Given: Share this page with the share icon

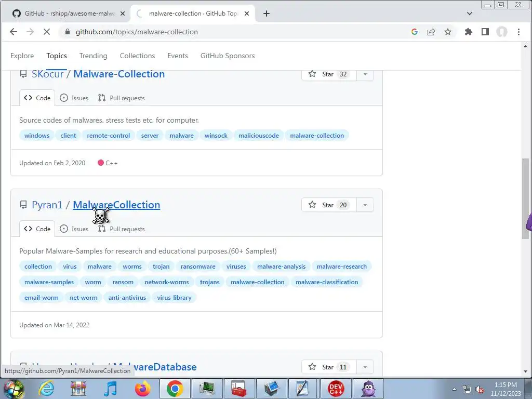Looking at the screenshot, I should 431,32.
